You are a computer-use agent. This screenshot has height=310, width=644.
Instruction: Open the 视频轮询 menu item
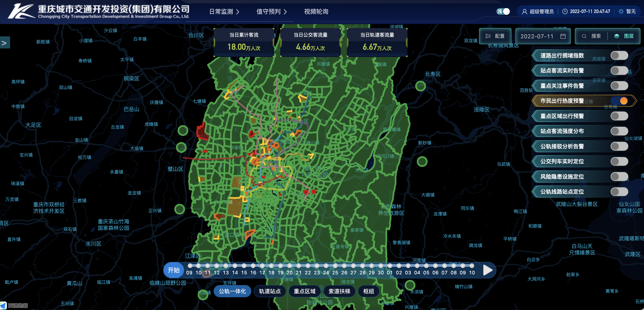tap(316, 12)
